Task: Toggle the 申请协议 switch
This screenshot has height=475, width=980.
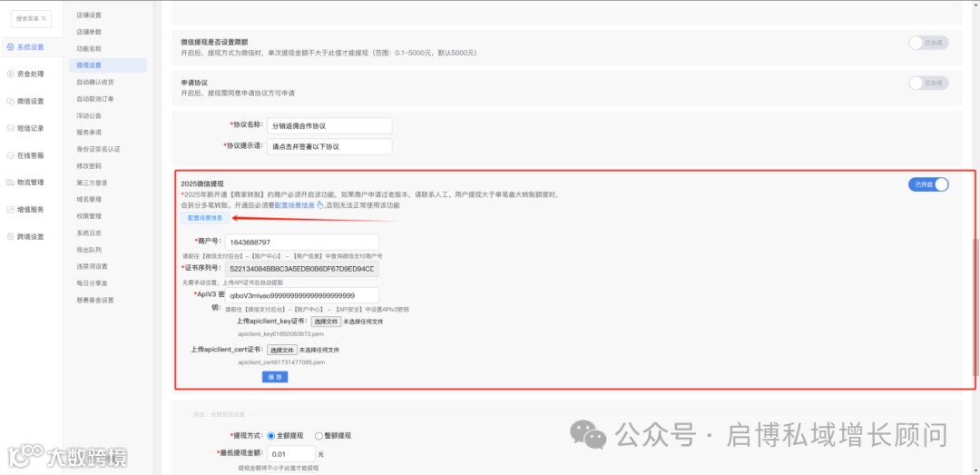Action: click(928, 83)
